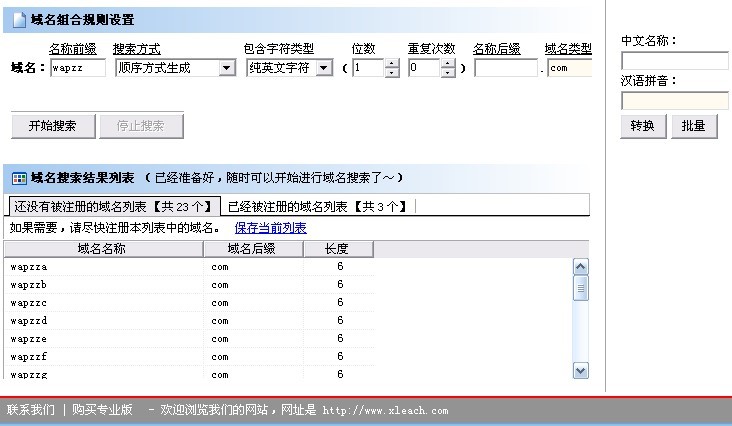Click the document icon beside 域名组合规则设置
The image size is (732, 426).
pos(19,20)
